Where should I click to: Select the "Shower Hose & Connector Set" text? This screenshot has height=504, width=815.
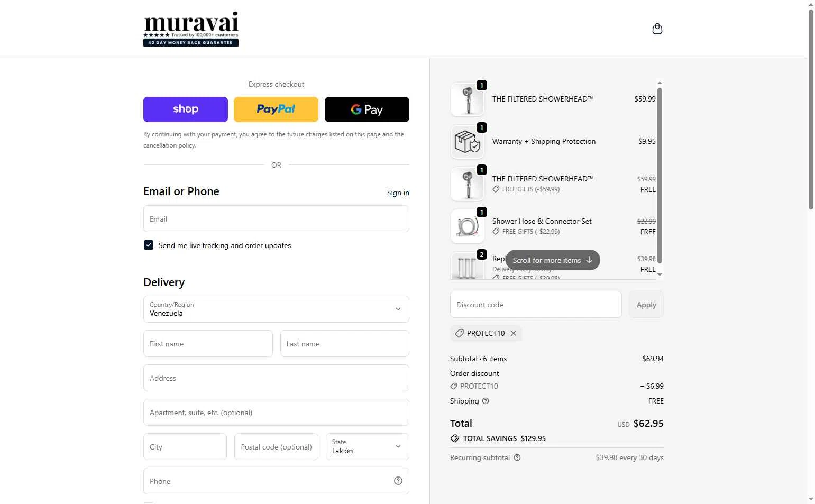(x=542, y=221)
